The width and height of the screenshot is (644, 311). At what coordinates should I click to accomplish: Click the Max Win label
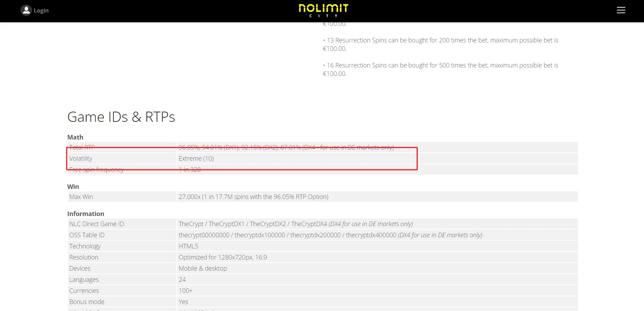click(81, 197)
